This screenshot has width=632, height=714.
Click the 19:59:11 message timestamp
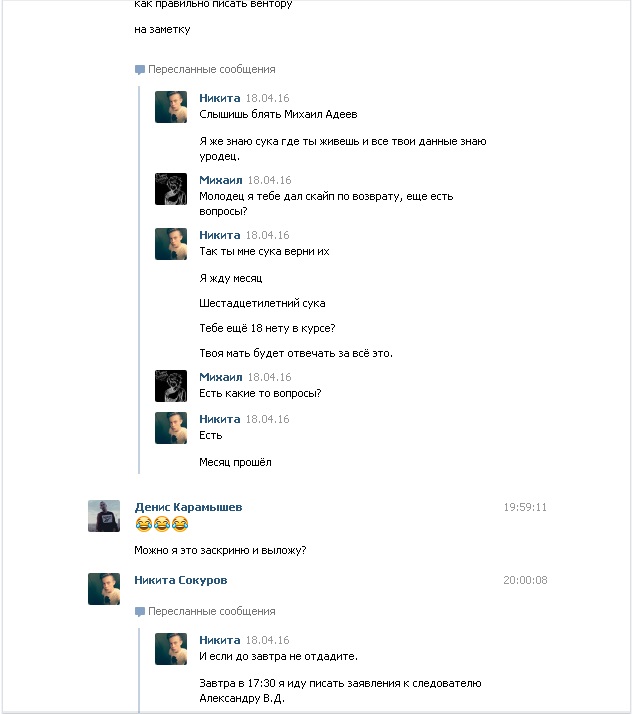(x=525, y=507)
